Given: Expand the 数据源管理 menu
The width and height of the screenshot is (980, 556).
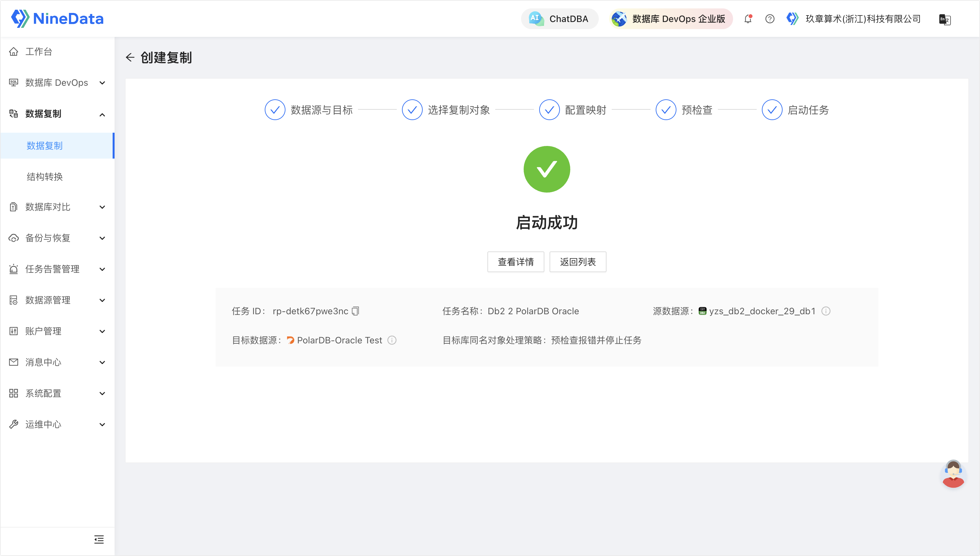Looking at the screenshot, I should [x=57, y=300].
